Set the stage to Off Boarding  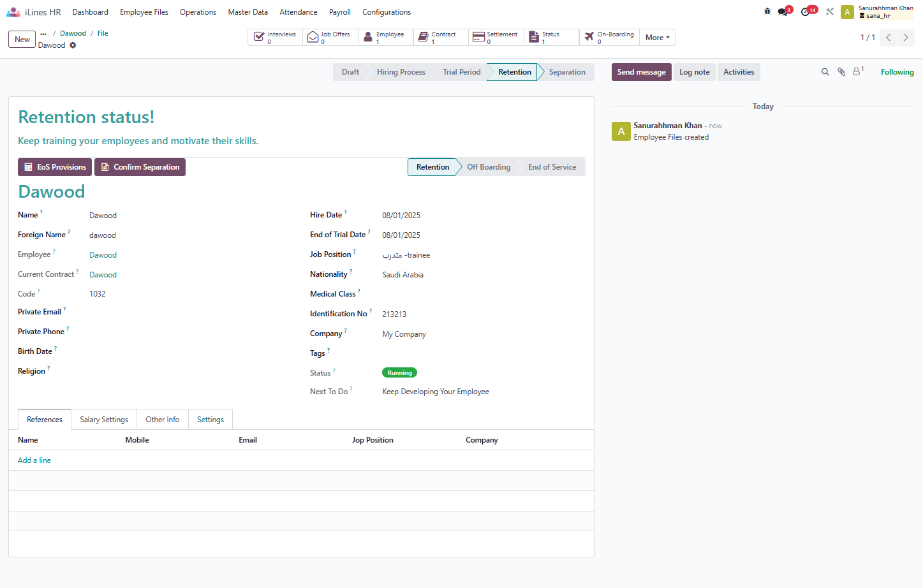[x=489, y=167]
